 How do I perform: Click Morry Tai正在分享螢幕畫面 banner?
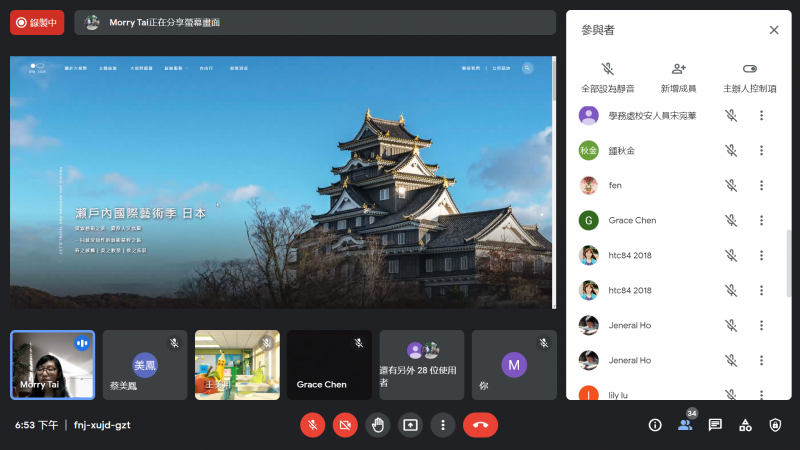click(x=315, y=22)
